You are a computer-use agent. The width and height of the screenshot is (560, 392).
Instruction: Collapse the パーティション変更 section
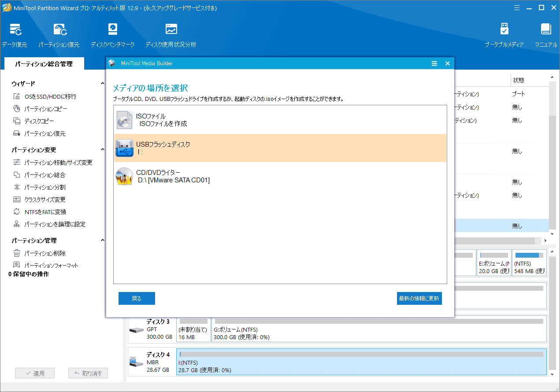point(103,150)
